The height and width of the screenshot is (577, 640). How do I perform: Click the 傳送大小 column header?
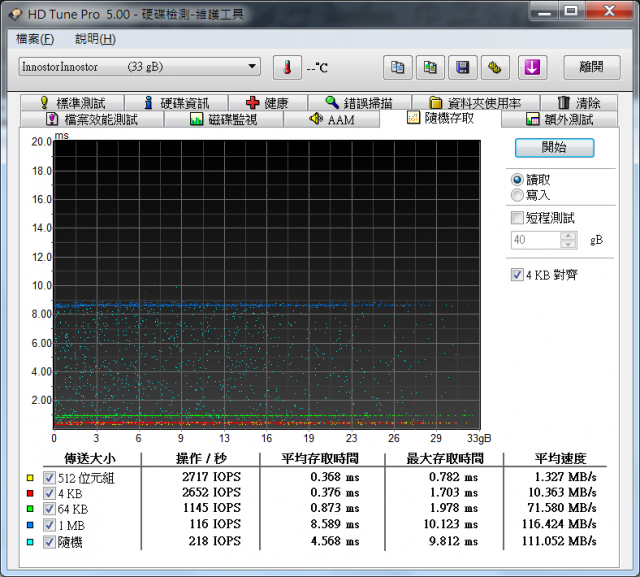pos(90,458)
